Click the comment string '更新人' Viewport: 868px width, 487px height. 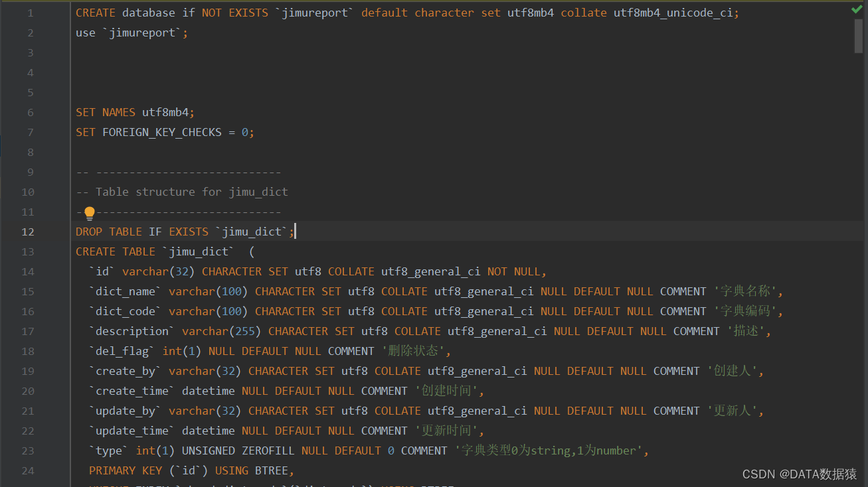(733, 411)
